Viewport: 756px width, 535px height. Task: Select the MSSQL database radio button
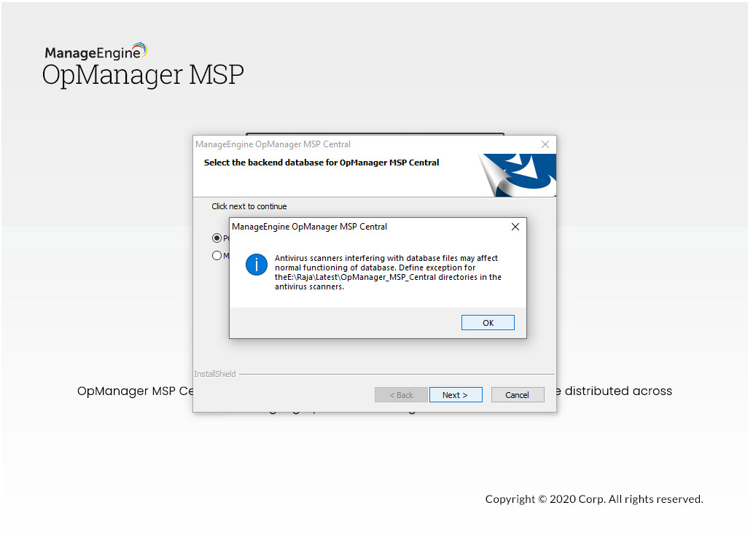coord(217,255)
